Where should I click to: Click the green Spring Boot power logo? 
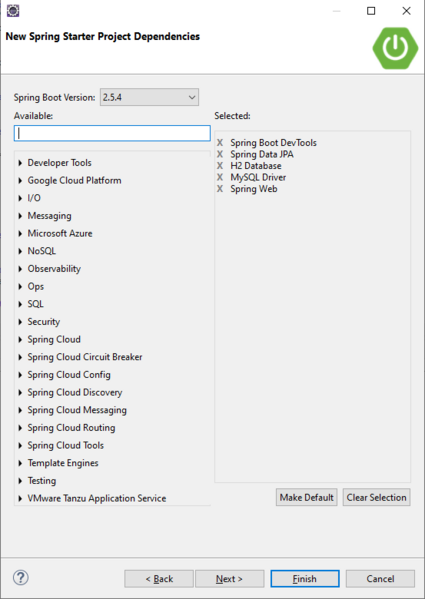395,48
